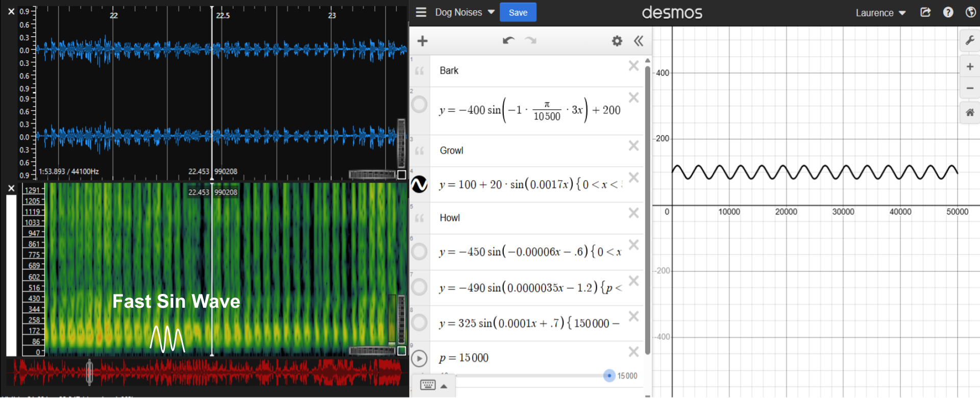Collapse the expression list with double chevron
Viewport: 980px width, 398px height.
point(639,41)
